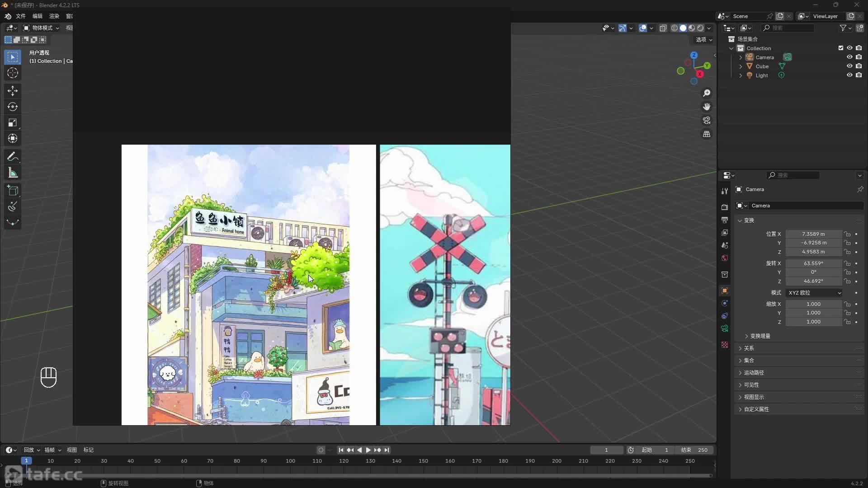Hide the Camera object in outliner
The width and height of the screenshot is (868, 488).
pos(849,57)
